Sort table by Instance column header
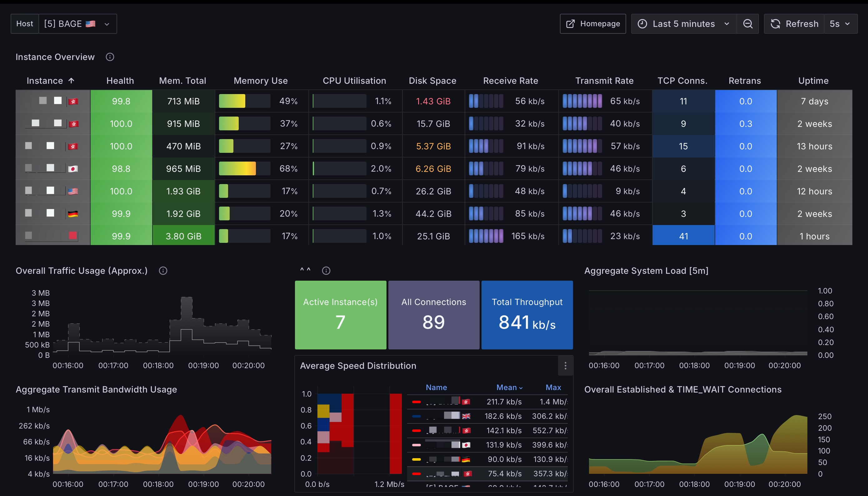 (x=50, y=81)
